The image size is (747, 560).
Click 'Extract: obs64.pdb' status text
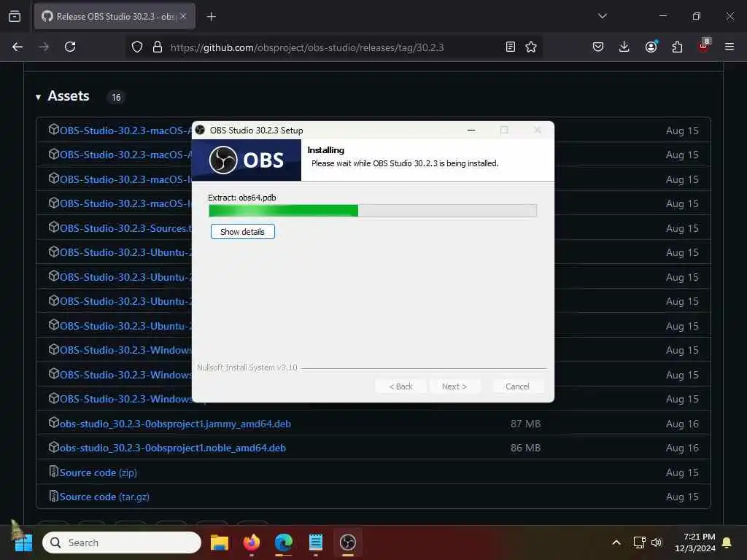pyautogui.click(x=242, y=197)
